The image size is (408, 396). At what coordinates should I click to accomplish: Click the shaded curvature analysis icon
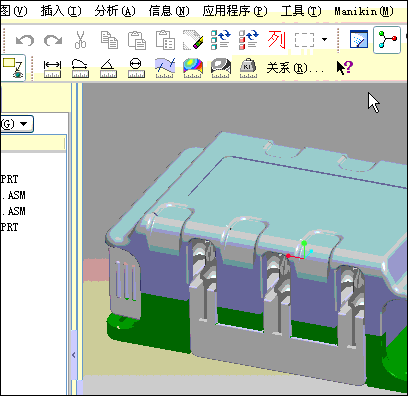tap(193, 68)
